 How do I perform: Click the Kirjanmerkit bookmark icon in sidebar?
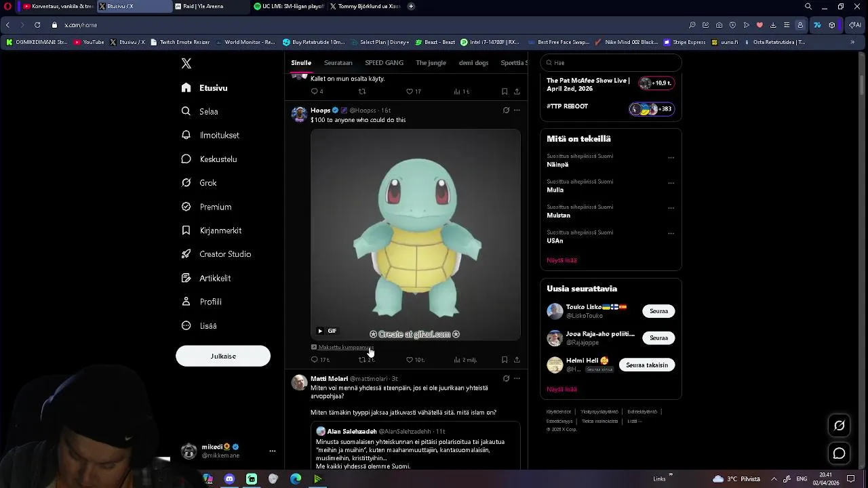tap(186, 230)
